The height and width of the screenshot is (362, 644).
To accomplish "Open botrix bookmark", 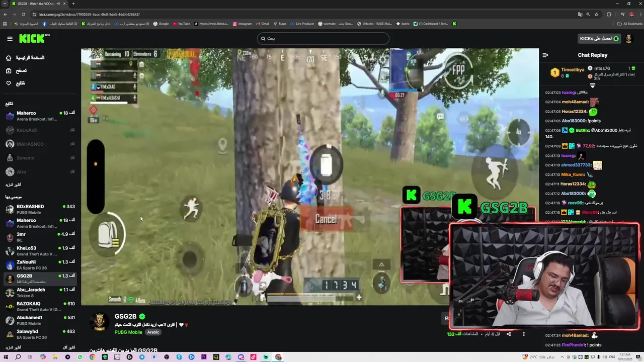I will (403, 24).
